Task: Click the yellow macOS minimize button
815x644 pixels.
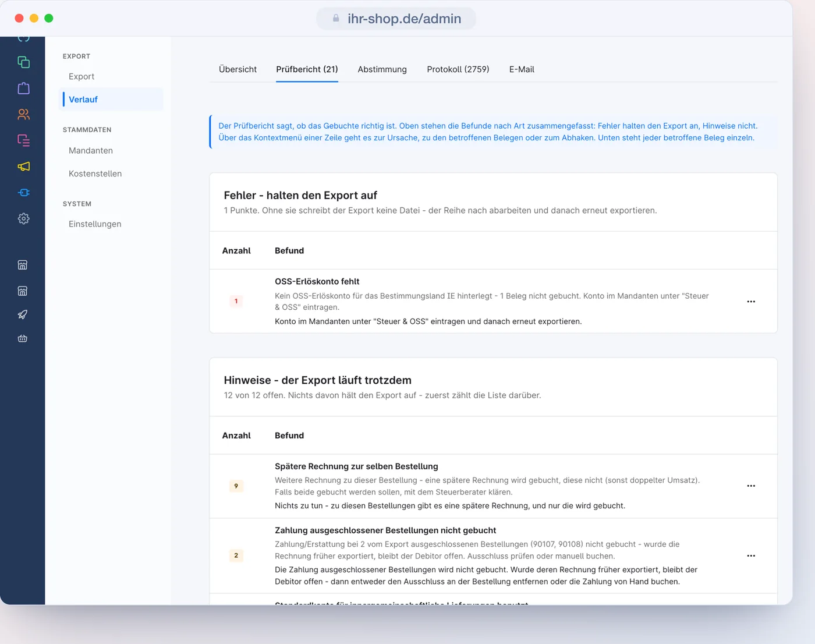Action: point(34,18)
